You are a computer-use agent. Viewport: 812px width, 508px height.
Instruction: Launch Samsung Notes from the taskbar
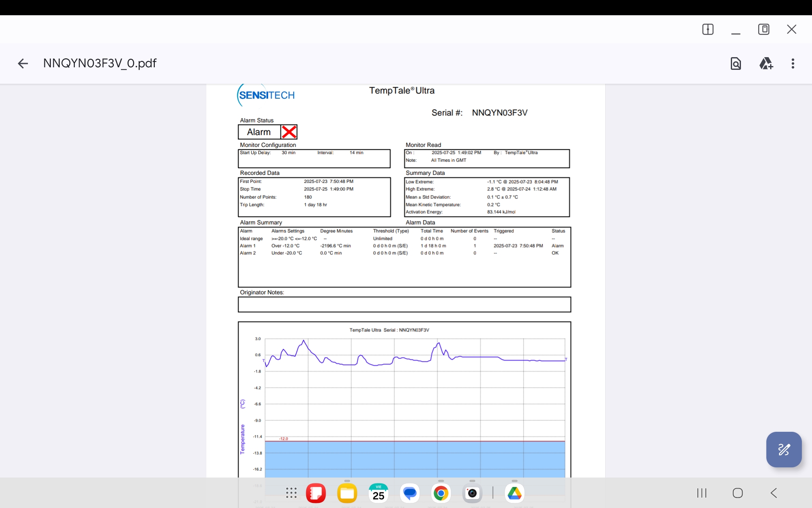[x=315, y=493]
